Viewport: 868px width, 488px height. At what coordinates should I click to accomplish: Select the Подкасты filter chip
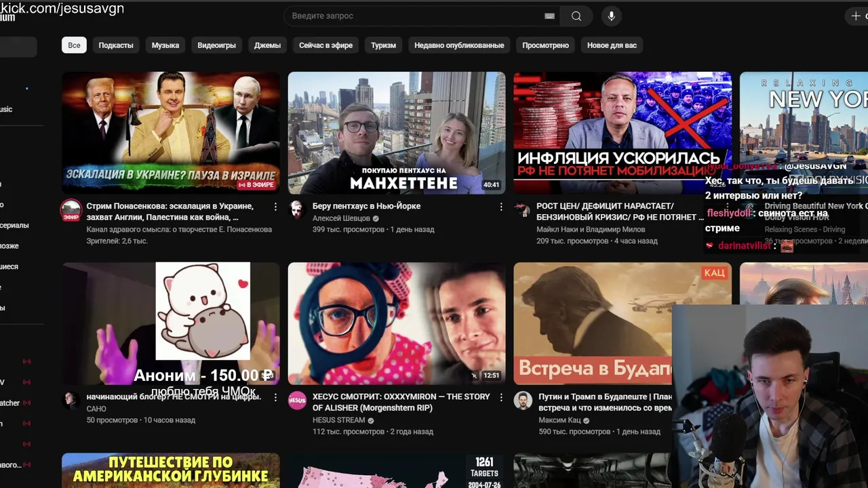[x=116, y=45]
